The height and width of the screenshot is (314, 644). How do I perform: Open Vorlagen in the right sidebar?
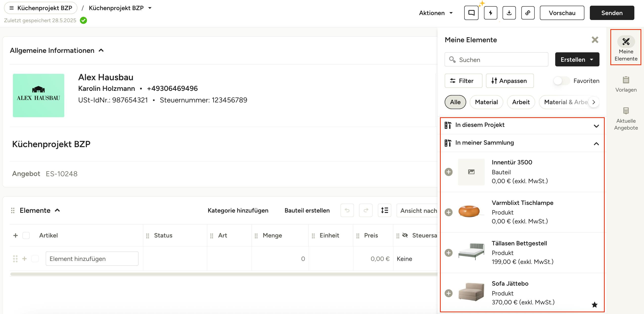(x=626, y=84)
